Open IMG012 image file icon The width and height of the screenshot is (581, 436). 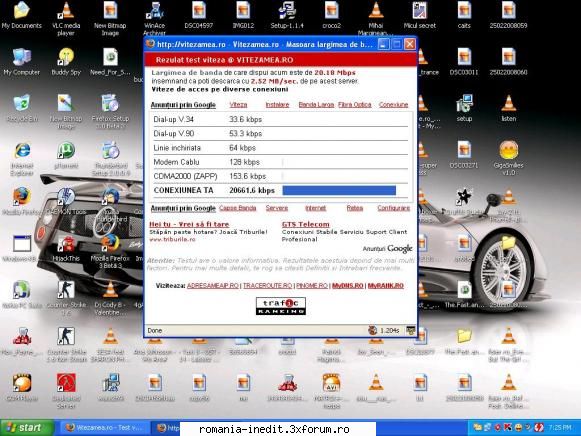(x=243, y=16)
